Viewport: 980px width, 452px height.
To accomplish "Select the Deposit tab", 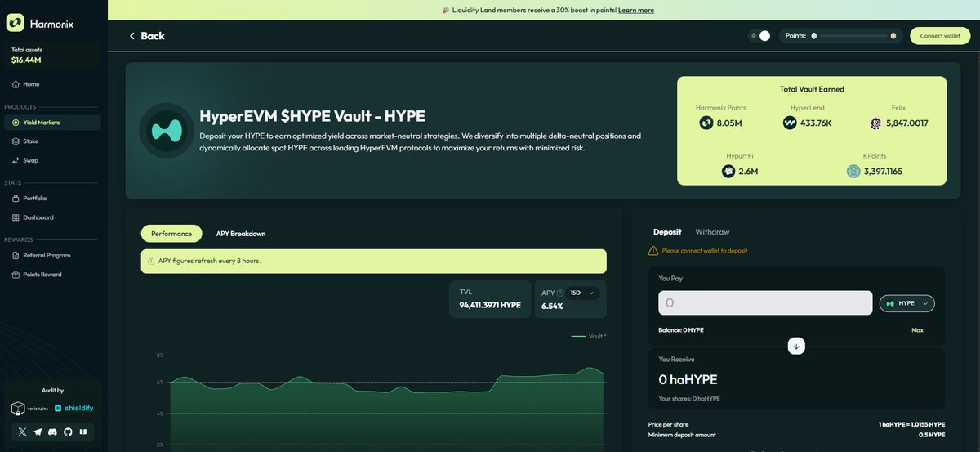I will coord(667,232).
